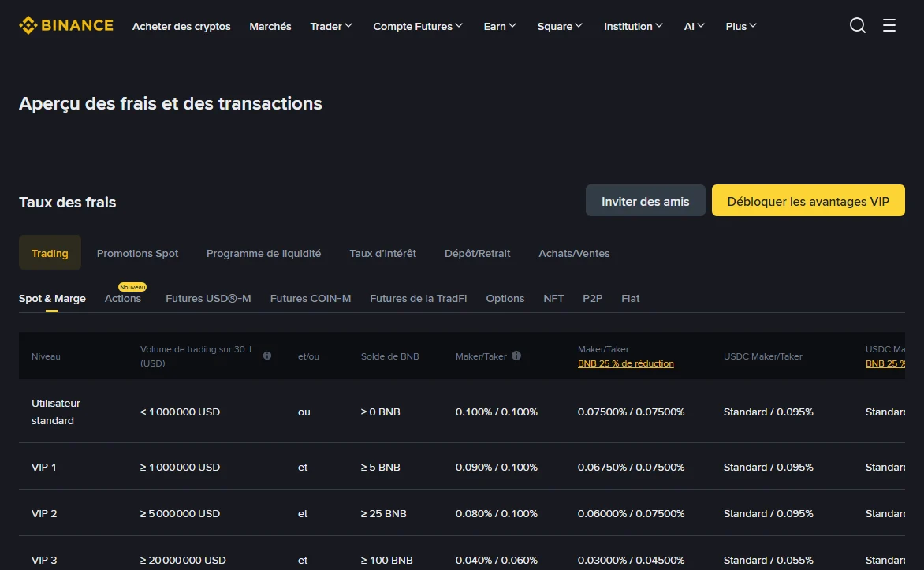Click the Binance logo

point(66,25)
